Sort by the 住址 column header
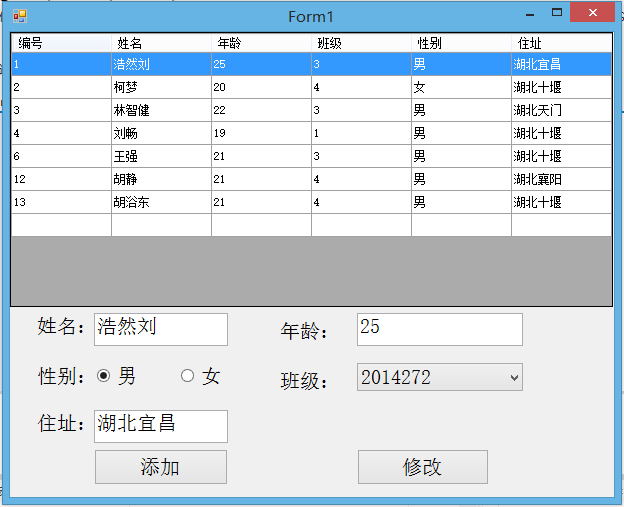This screenshot has height=507, width=624. point(562,43)
